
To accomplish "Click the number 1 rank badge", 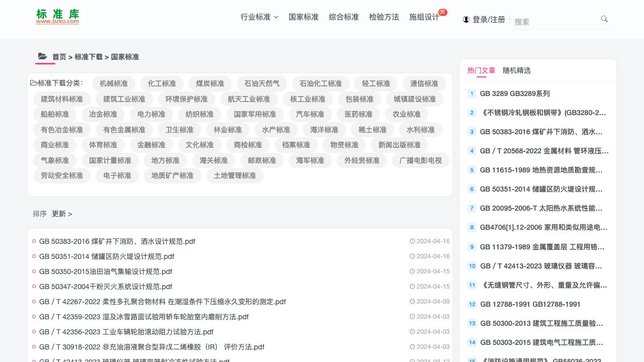I will (x=471, y=94).
